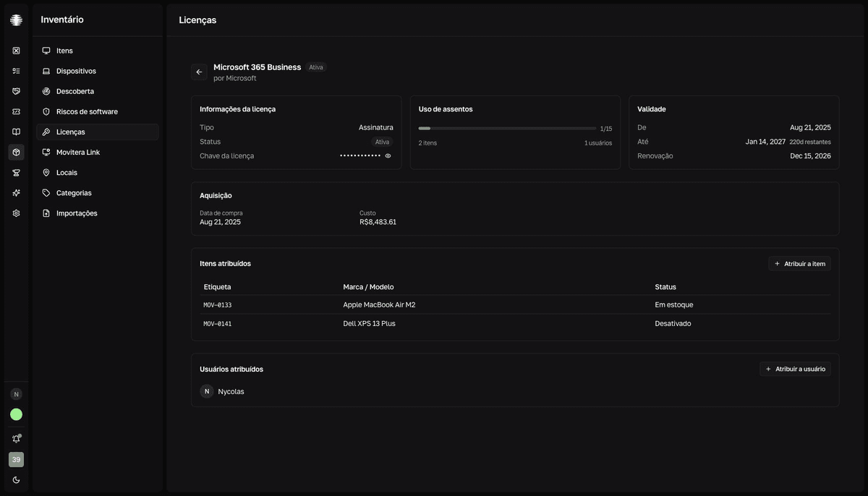The width and height of the screenshot is (868, 496).
Task: Open the MOV-0141 item row
Action: [515, 323]
